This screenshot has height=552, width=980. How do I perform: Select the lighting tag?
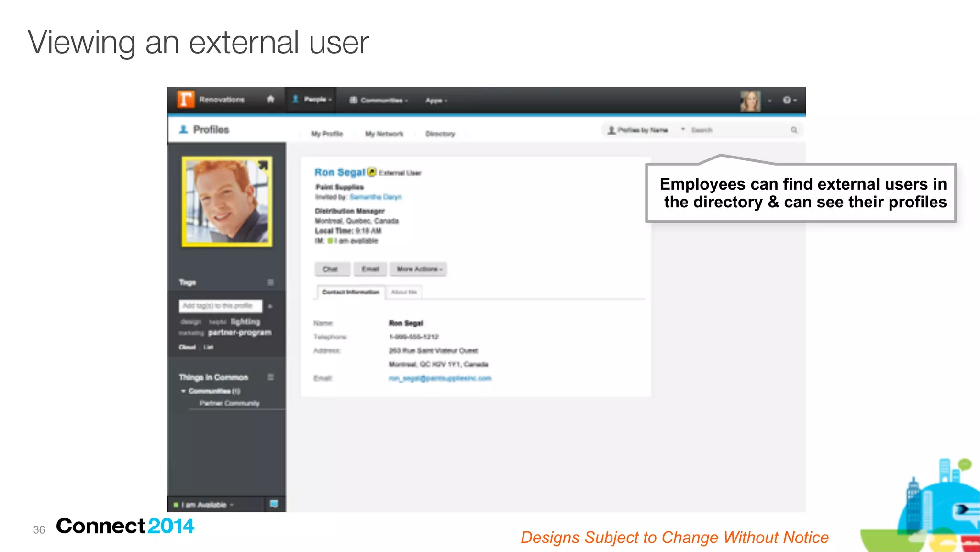(x=245, y=322)
